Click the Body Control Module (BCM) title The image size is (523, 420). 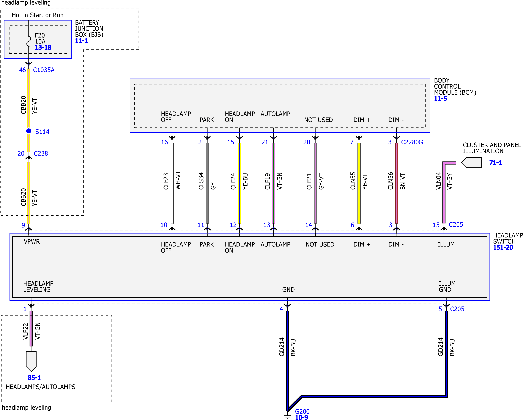tap(455, 87)
